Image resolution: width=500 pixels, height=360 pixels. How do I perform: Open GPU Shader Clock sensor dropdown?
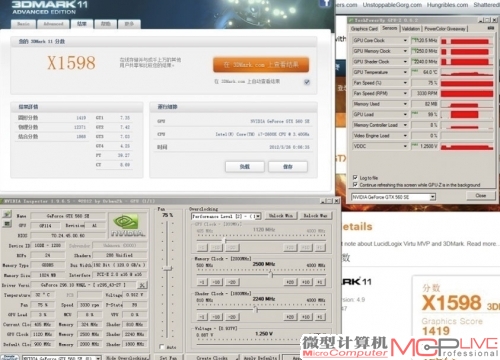pyautogui.click(x=405, y=62)
